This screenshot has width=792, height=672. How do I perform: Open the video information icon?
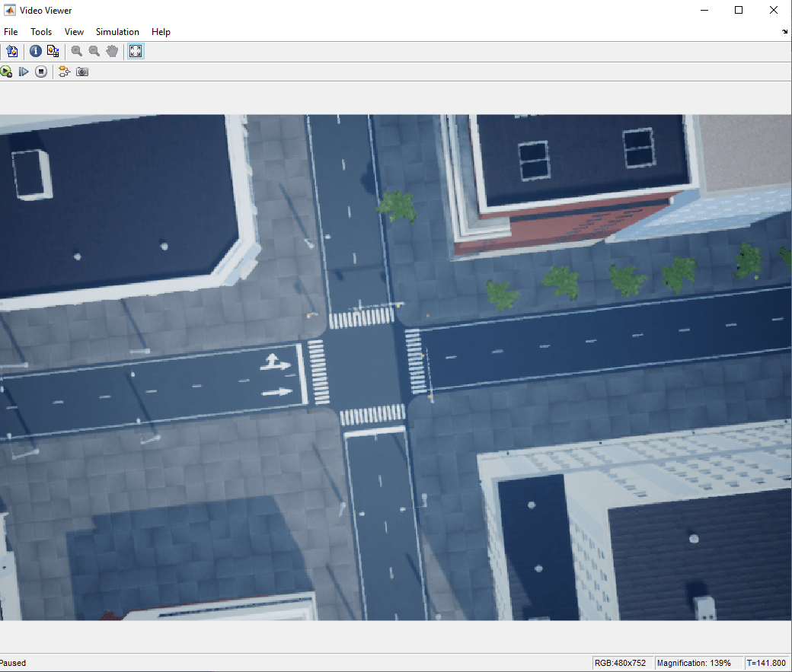(x=36, y=51)
